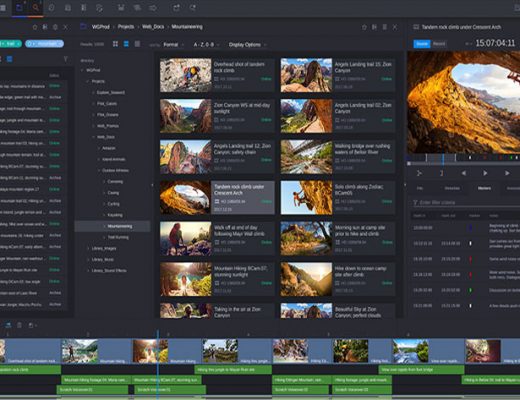Switch browse results to table view
520x400 pixels.
click(137, 44)
